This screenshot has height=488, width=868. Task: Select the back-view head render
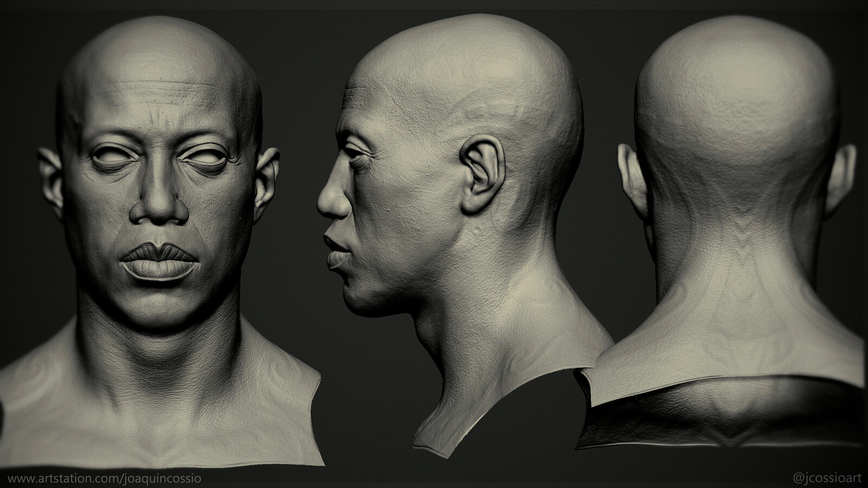coord(727,233)
